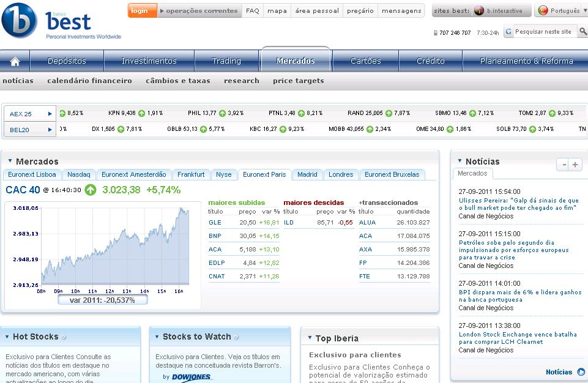
Task: Open the operações correntes dropdown
Action: coord(199,11)
